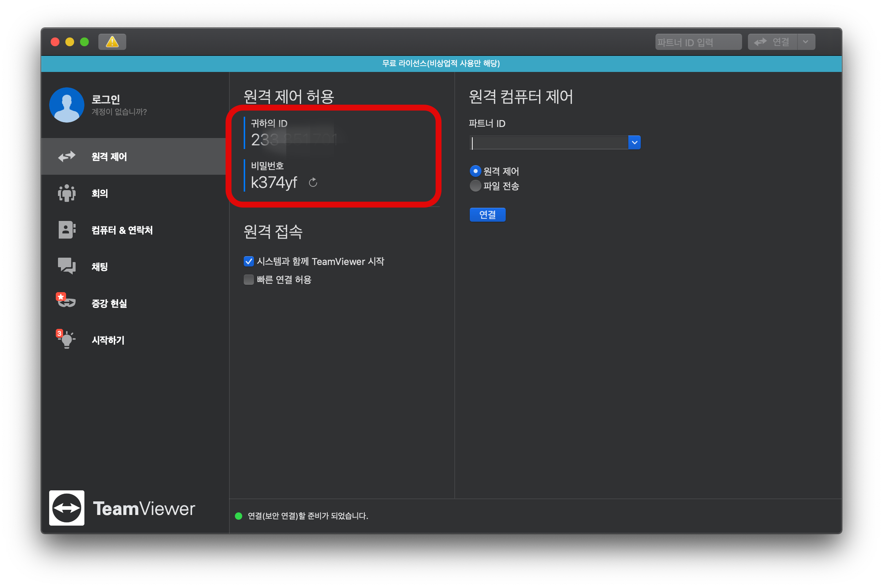Select the 파일 전송 radio button
The height and width of the screenshot is (588, 883).
pos(475,186)
